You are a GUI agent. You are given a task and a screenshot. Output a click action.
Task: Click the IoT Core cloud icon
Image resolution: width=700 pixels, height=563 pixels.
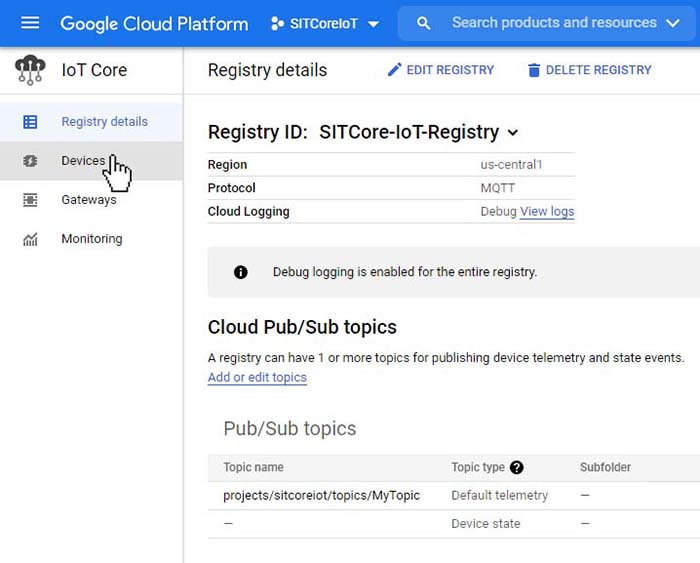(30, 70)
